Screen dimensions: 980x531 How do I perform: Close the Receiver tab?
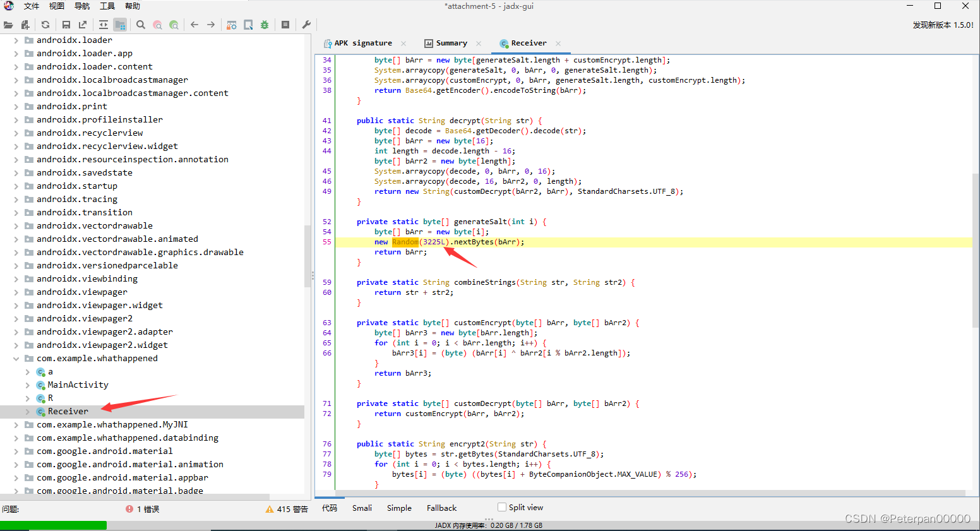[x=558, y=44]
